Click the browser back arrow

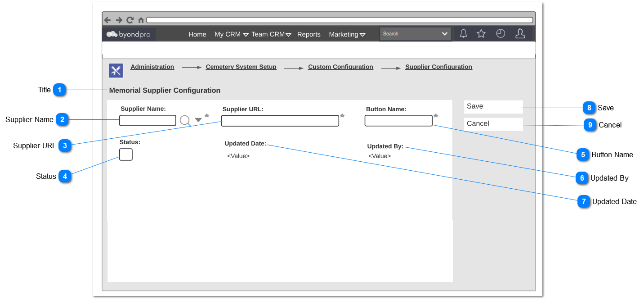(x=107, y=20)
